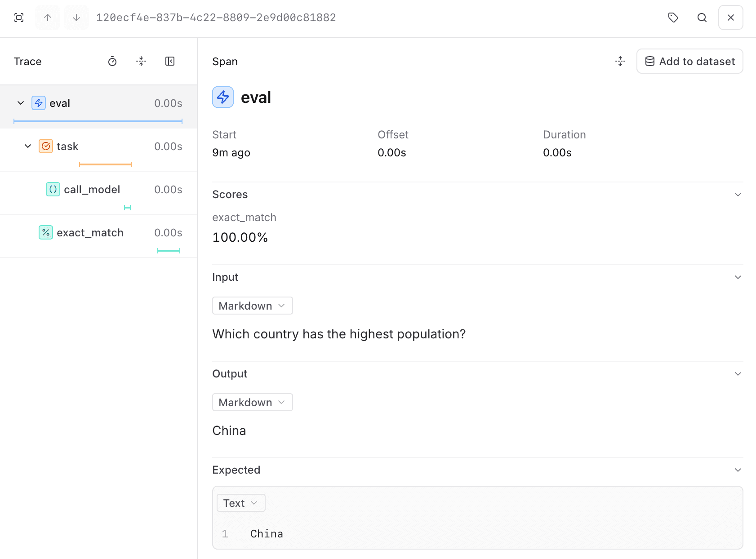The width and height of the screenshot is (756, 559).
Task: Toggle the trace sidebar panel layout
Action: tap(170, 62)
